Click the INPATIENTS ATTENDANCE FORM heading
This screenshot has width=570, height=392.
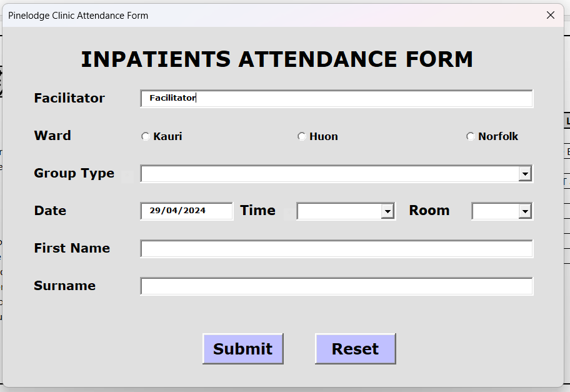pyautogui.click(x=277, y=59)
